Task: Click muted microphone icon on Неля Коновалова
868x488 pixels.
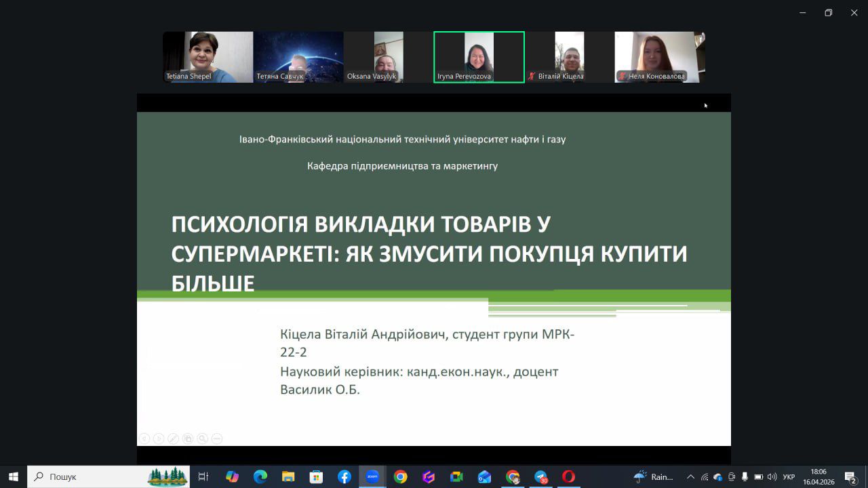Action: click(x=622, y=76)
